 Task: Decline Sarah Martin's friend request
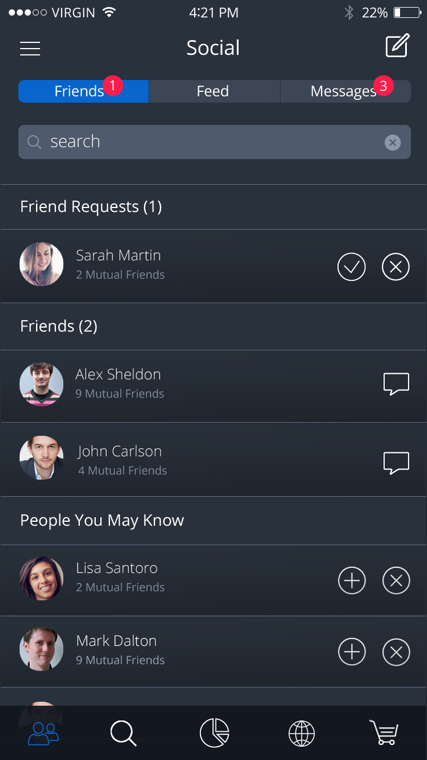(x=395, y=267)
